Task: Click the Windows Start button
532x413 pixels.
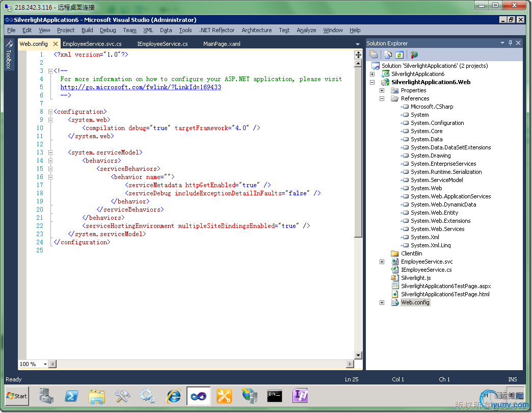Action: (17, 396)
